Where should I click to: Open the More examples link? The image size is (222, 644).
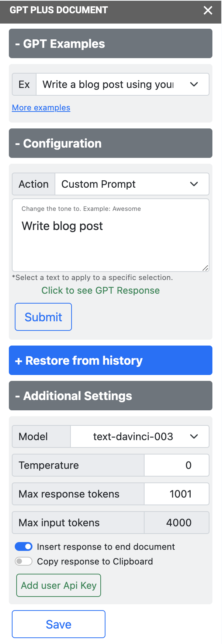pos(41,107)
